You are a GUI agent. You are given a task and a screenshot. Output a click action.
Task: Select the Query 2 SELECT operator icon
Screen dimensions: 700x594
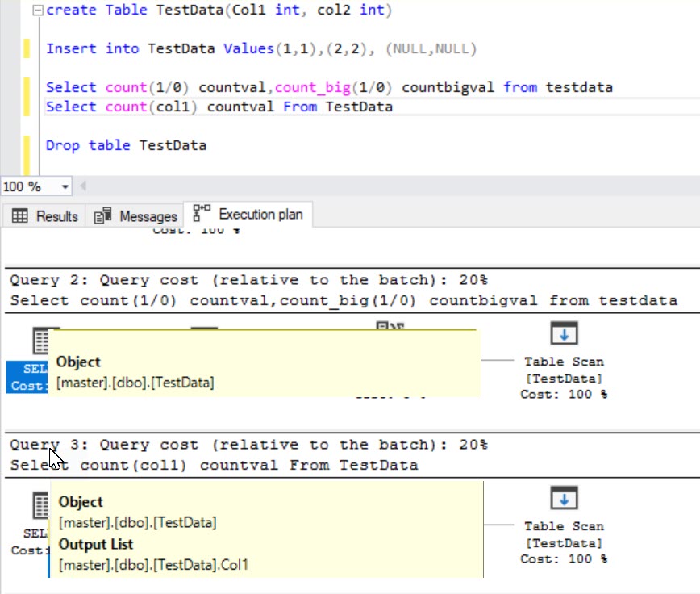click(x=40, y=341)
